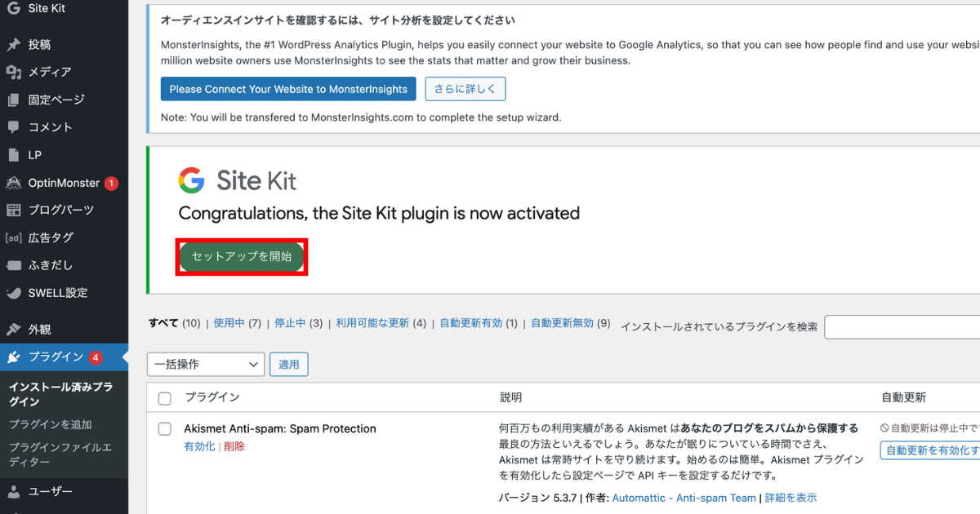Click the さらに詳しく button
Screen dimensions: 980x514
(465, 89)
